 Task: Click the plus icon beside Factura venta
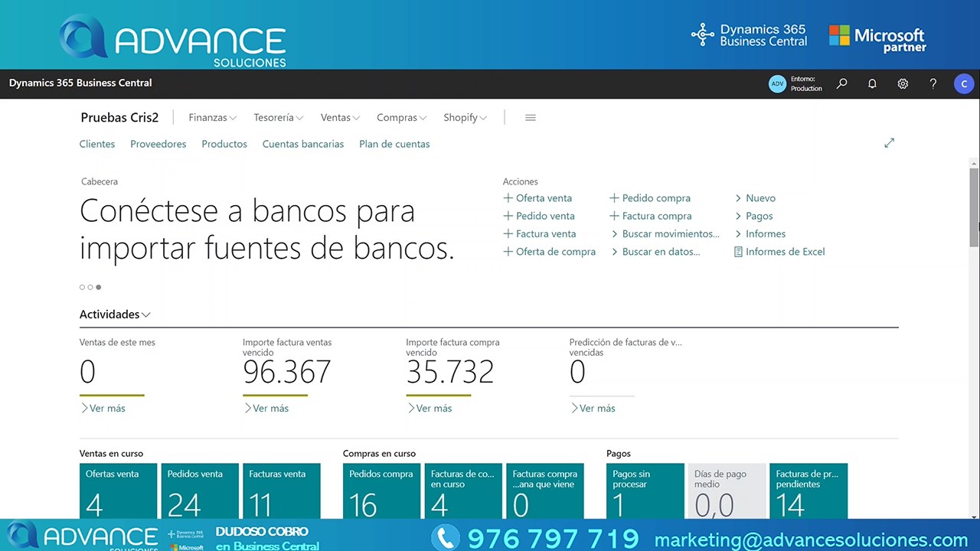point(508,234)
